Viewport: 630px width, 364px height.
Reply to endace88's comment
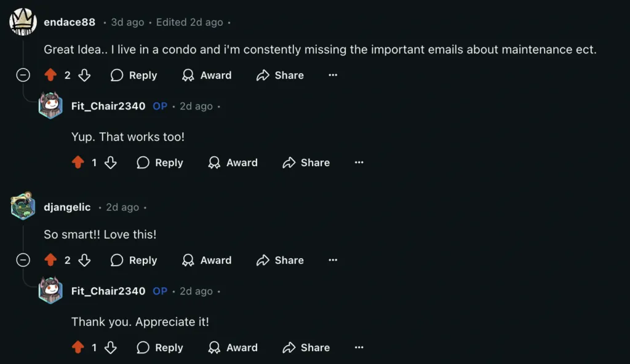[x=134, y=75]
